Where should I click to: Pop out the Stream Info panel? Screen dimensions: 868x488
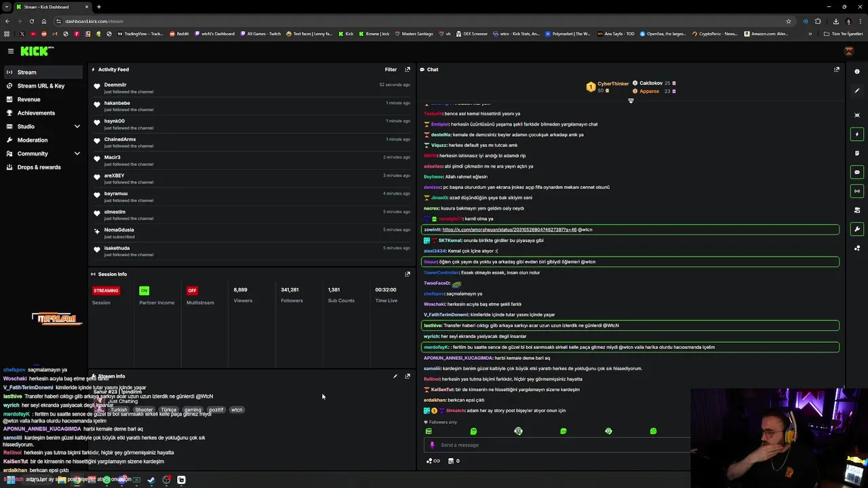pyautogui.click(x=408, y=376)
